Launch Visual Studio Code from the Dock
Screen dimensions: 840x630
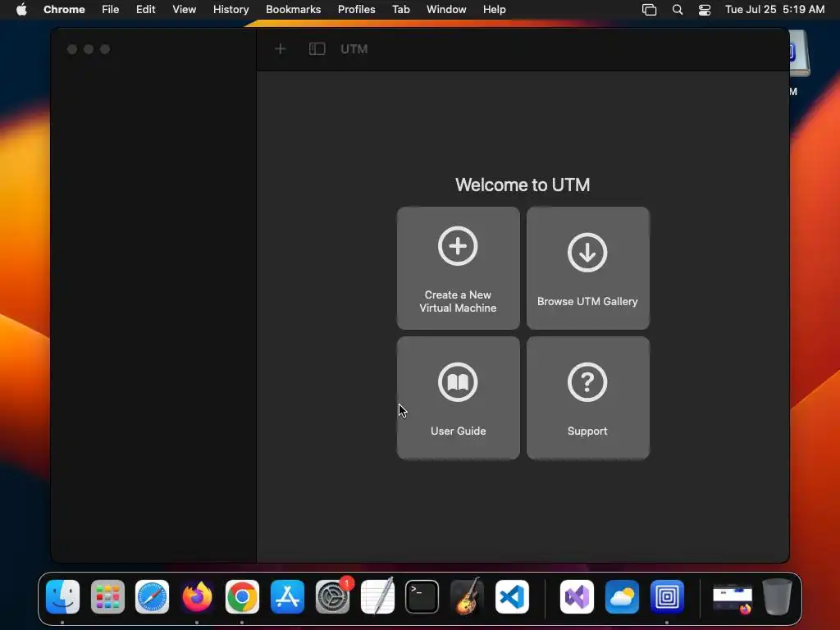pos(512,596)
